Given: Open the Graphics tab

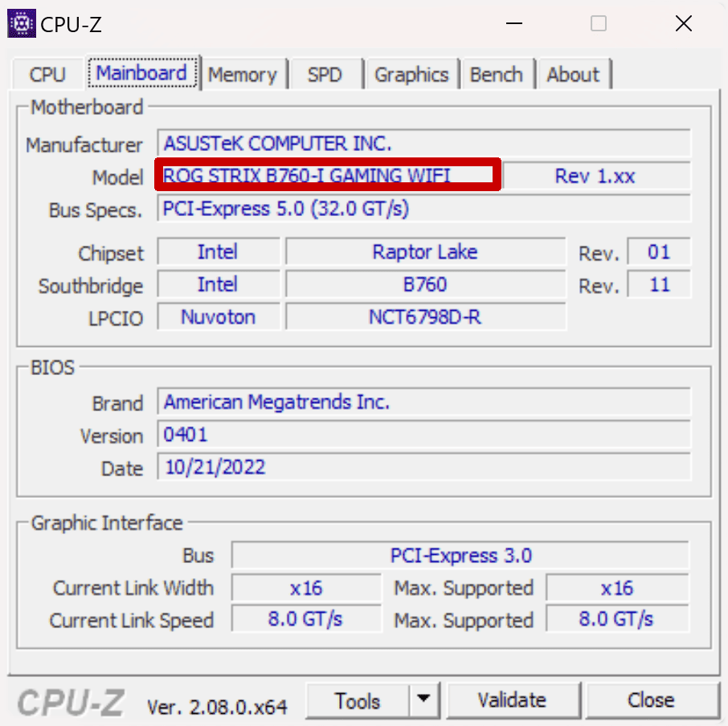Looking at the screenshot, I should tap(412, 75).
